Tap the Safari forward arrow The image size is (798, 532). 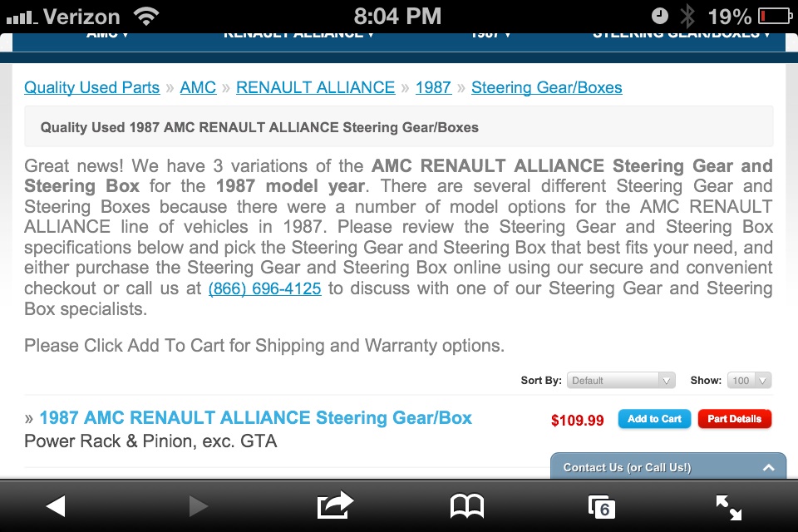coord(198,506)
